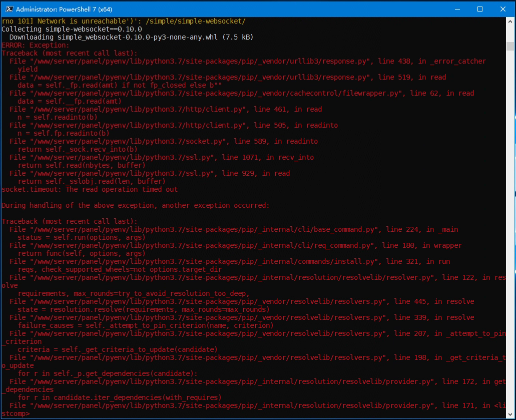
Task: Close the PowerShell 7 window
Action: 503,9
